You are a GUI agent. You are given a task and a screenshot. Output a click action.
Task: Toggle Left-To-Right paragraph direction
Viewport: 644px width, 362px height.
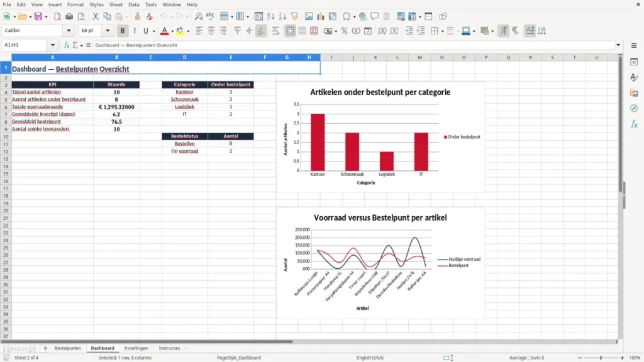[x=503, y=31]
